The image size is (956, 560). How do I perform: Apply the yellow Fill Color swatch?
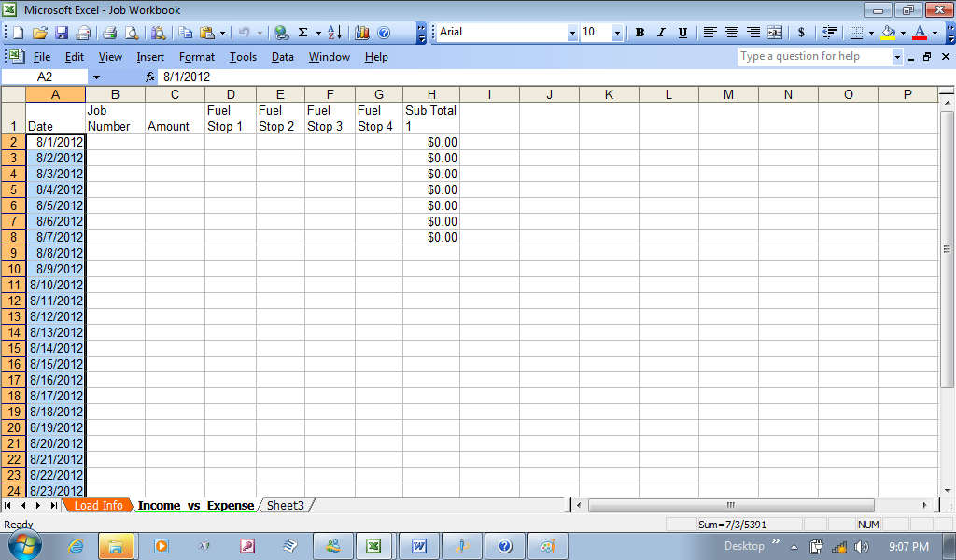click(x=888, y=33)
